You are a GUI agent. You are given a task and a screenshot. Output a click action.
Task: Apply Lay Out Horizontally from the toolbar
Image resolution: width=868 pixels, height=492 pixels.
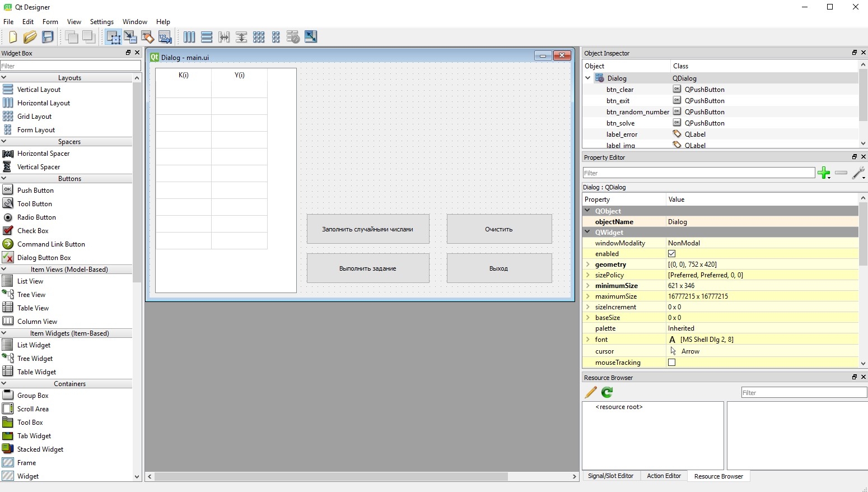click(x=189, y=37)
